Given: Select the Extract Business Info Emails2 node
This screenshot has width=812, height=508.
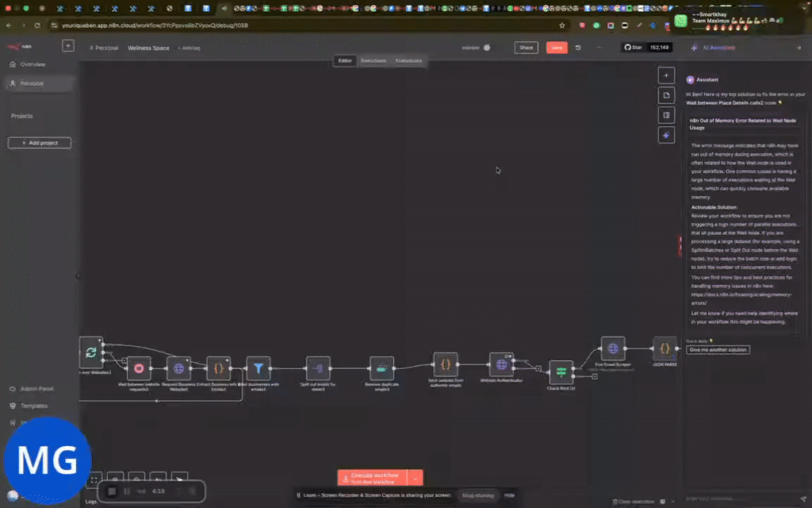Looking at the screenshot, I should (x=219, y=368).
